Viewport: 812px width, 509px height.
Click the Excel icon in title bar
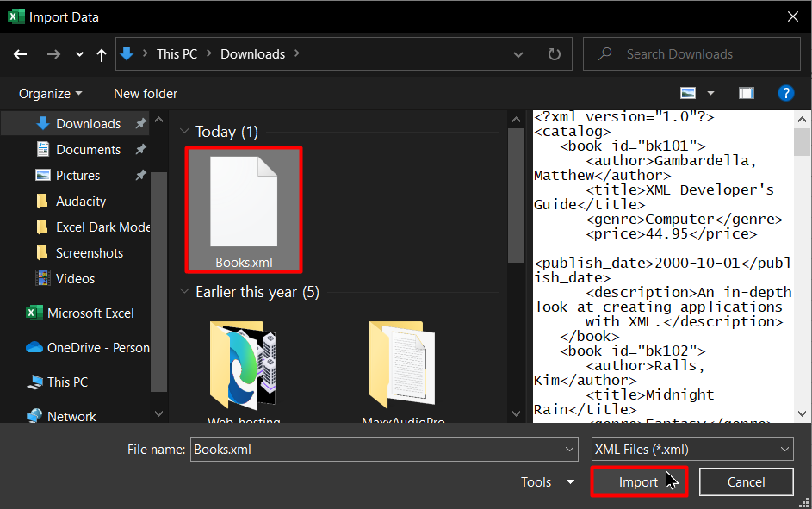click(x=16, y=16)
